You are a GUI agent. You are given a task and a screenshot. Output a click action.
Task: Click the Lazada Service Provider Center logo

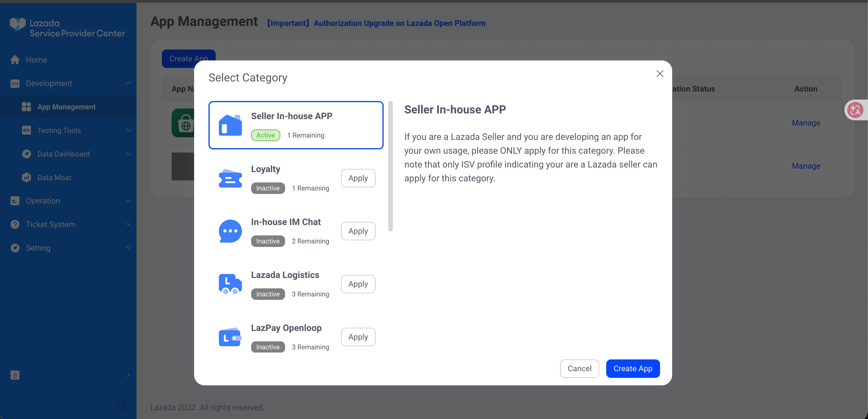pos(67,28)
